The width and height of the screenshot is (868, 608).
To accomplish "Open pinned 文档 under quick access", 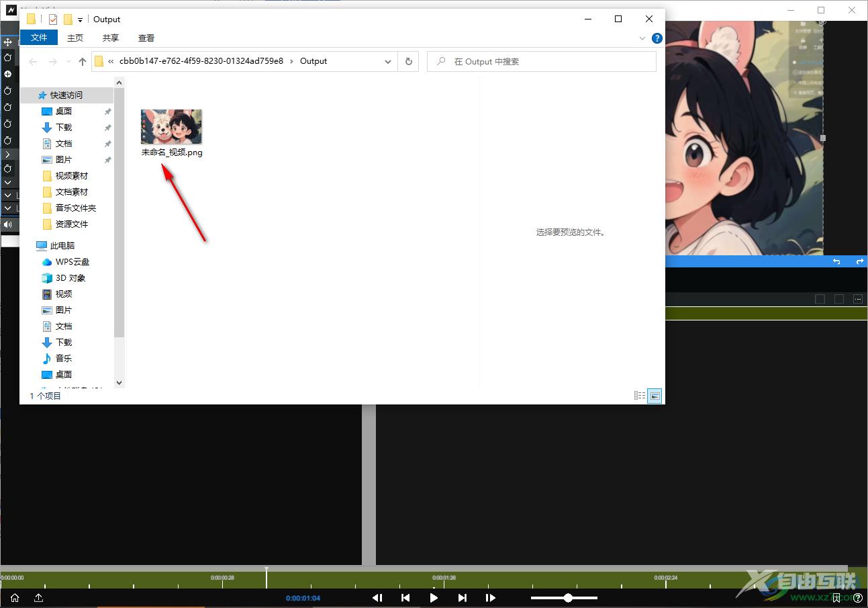I will tap(64, 144).
